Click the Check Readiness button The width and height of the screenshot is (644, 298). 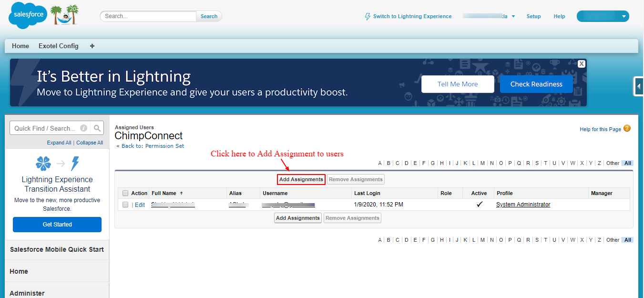coord(536,84)
